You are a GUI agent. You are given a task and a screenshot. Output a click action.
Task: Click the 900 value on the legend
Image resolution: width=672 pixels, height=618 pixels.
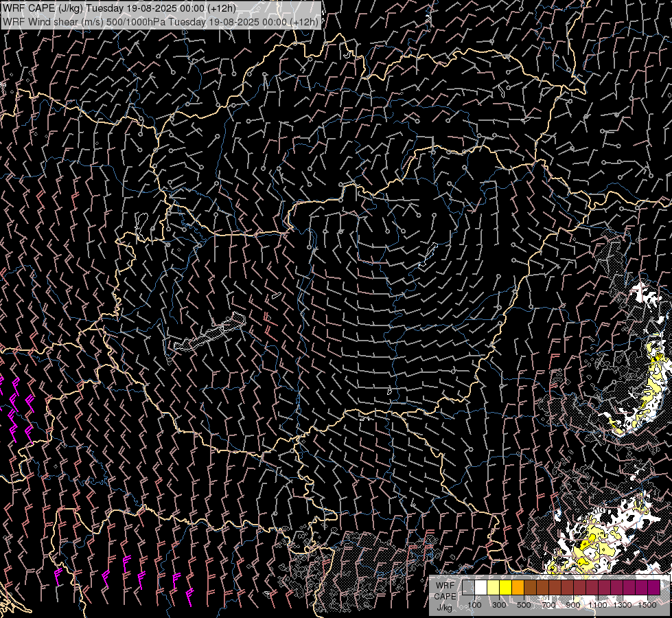click(x=573, y=605)
